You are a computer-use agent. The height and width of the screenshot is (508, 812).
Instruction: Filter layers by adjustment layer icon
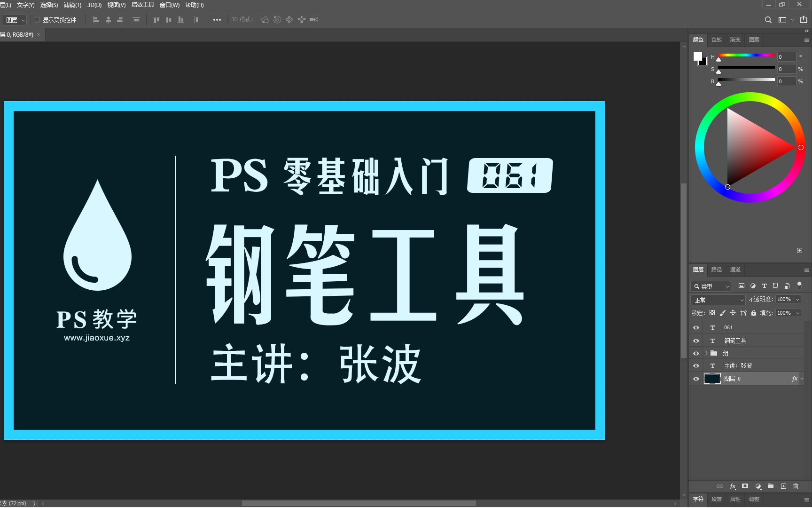[x=753, y=286]
